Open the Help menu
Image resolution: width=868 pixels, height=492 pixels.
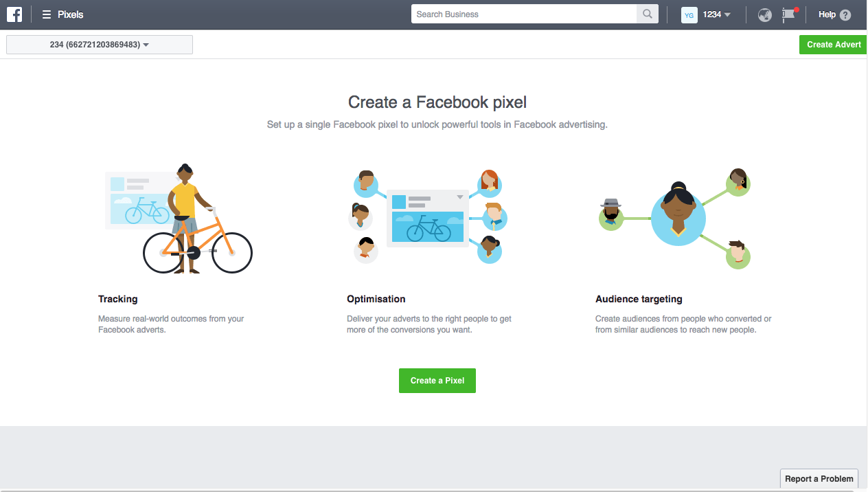pos(827,14)
